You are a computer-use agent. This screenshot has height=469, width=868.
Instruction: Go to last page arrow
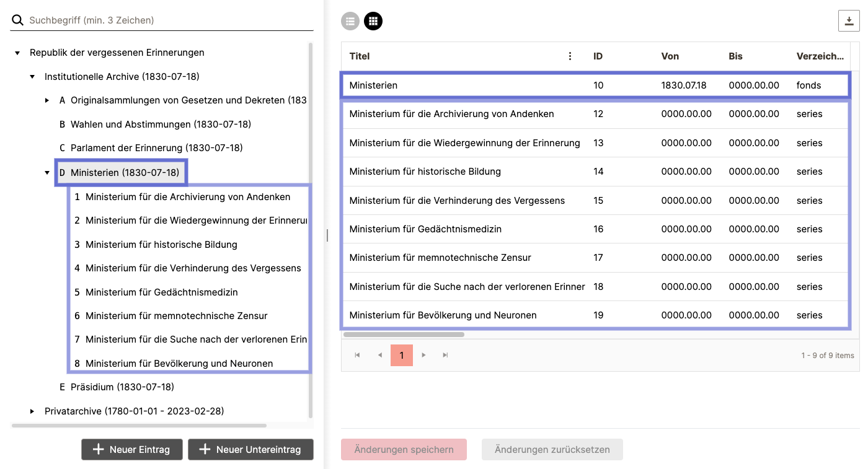[x=445, y=355]
